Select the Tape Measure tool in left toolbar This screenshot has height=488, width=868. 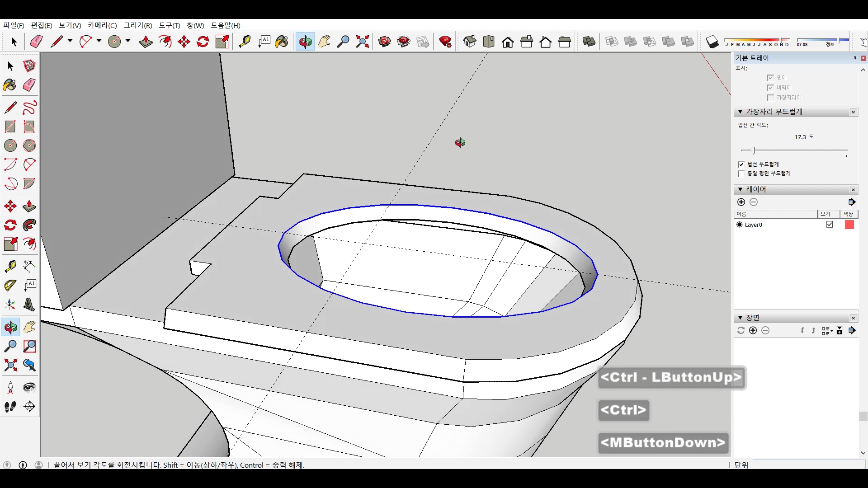tap(10, 266)
